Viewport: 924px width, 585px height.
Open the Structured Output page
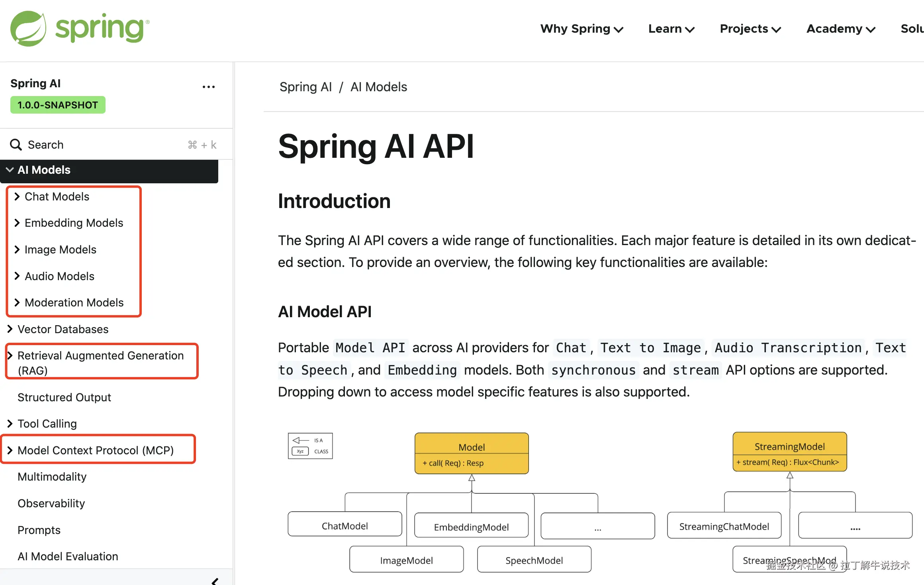coord(64,397)
